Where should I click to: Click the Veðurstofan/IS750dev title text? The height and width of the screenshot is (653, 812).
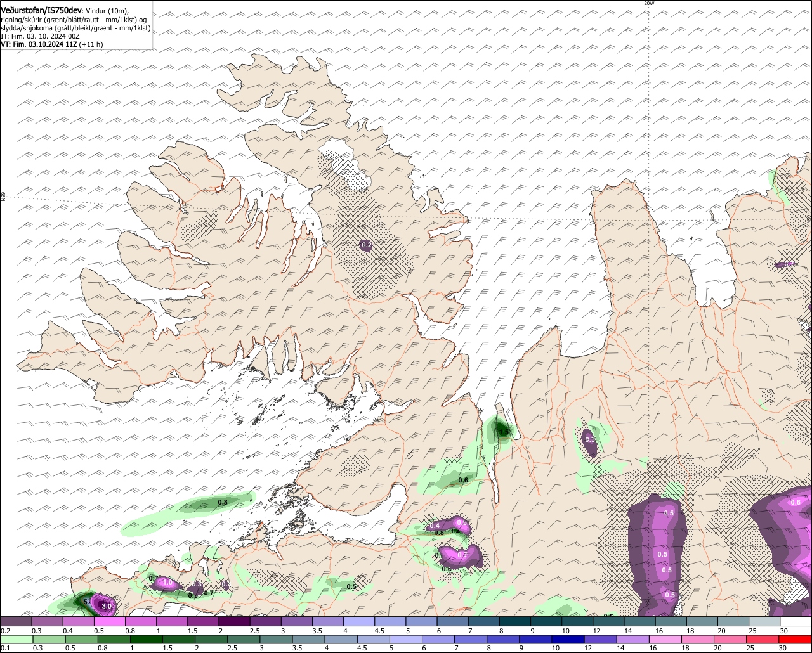pos(41,11)
